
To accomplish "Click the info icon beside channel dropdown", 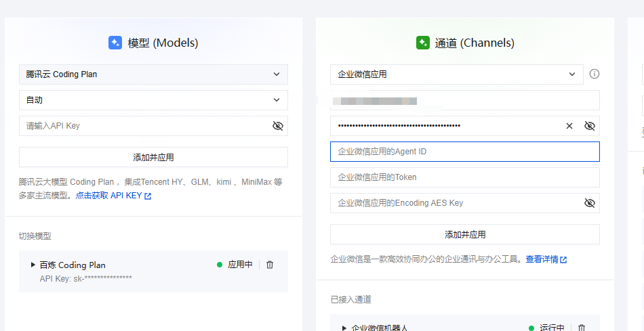I will pyautogui.click(x=595, y=74).
